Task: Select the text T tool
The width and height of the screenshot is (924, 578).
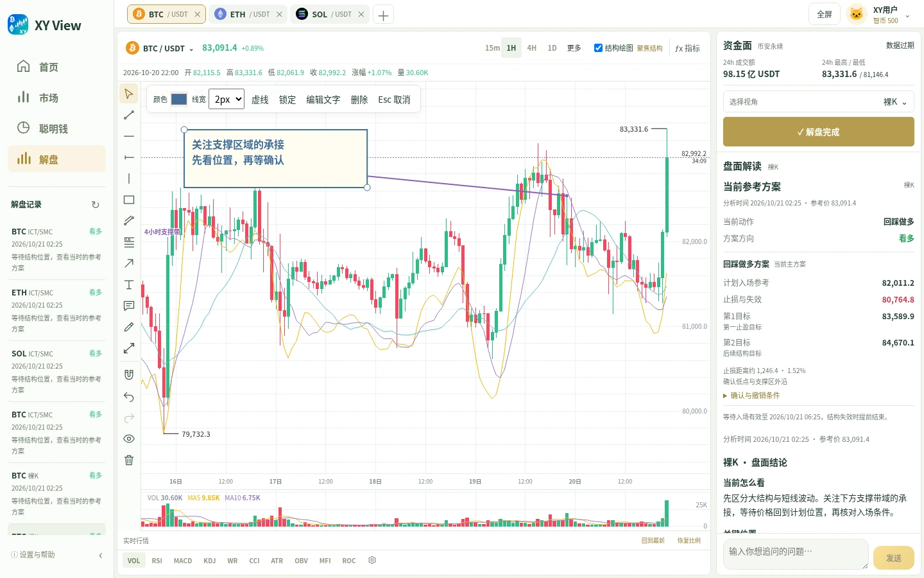Action: point(129,285)
